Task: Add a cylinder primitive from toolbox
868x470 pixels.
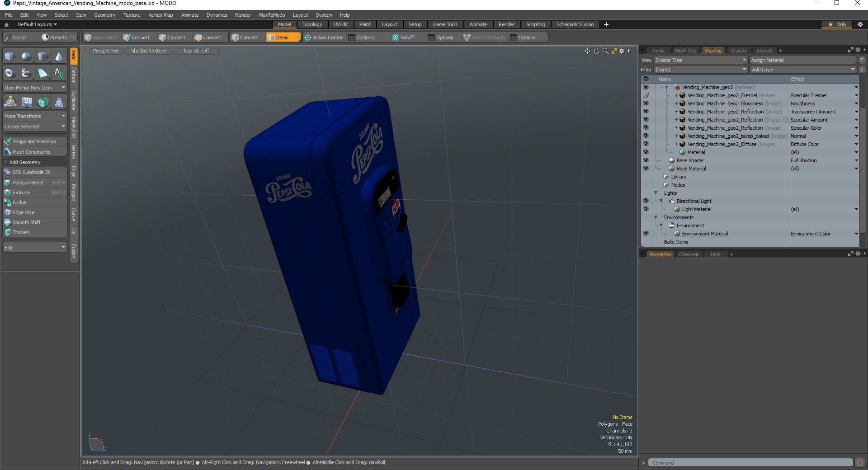Action: 42,56
